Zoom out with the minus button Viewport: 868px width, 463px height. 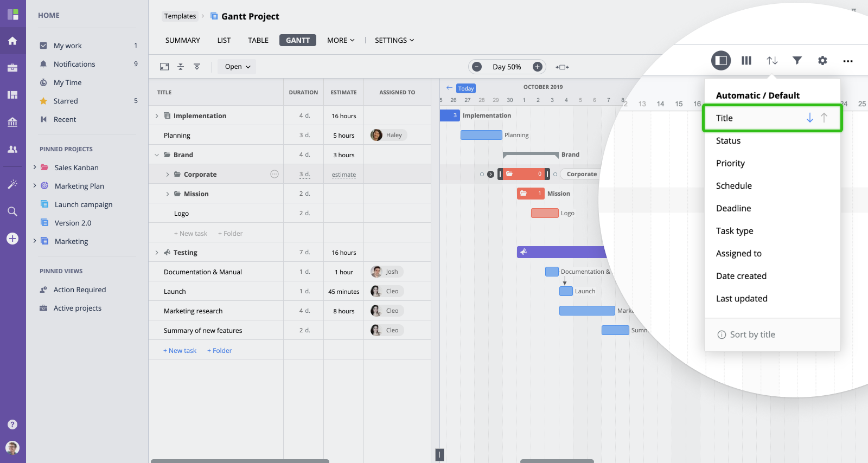coord(477,67)
